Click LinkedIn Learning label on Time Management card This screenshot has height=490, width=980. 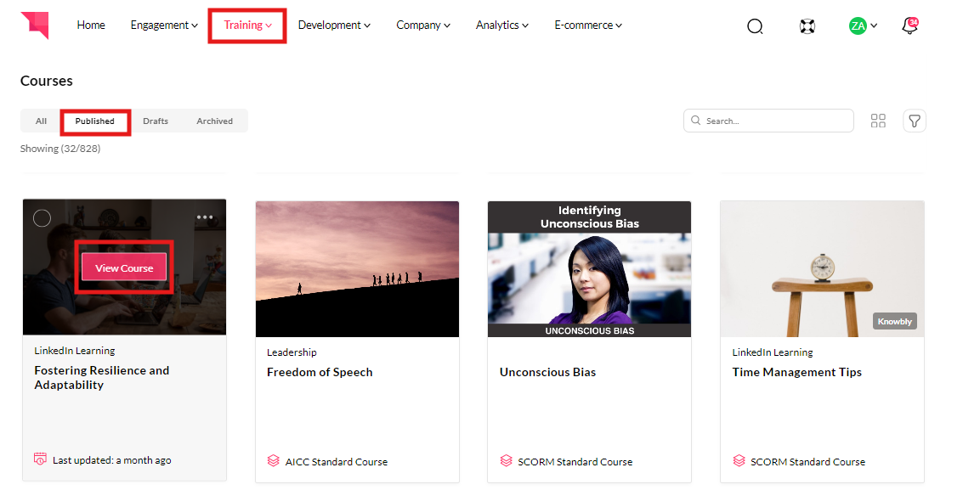773,352
